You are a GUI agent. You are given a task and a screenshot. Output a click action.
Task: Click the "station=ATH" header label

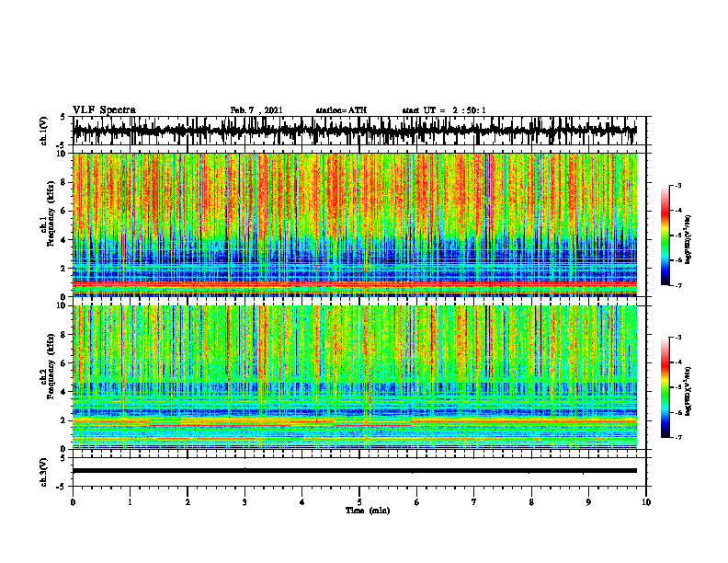point(341,110)
